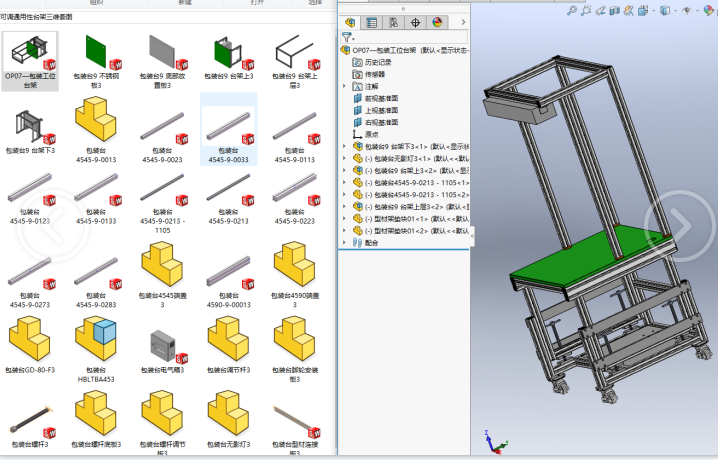The height and width of the screenshot is (460, 718).
Task: Go to the previous image with left arrow
Action: click(x=53, y=227)
